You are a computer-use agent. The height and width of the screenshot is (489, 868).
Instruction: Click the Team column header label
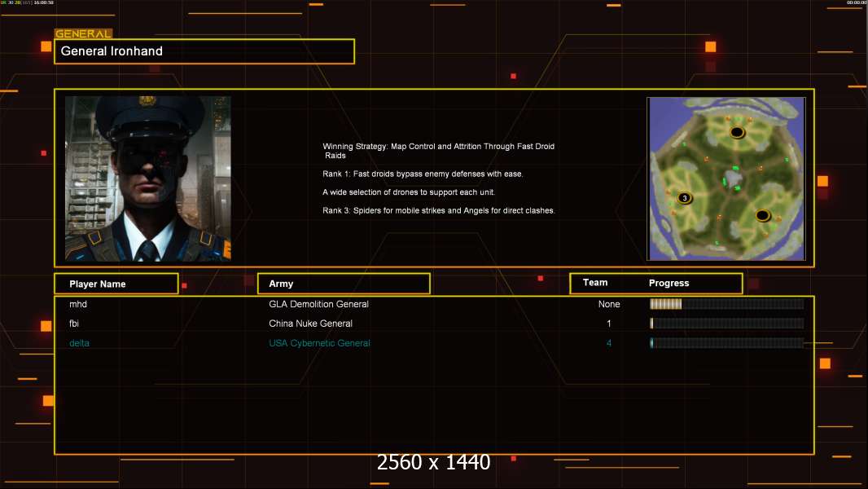595,283
